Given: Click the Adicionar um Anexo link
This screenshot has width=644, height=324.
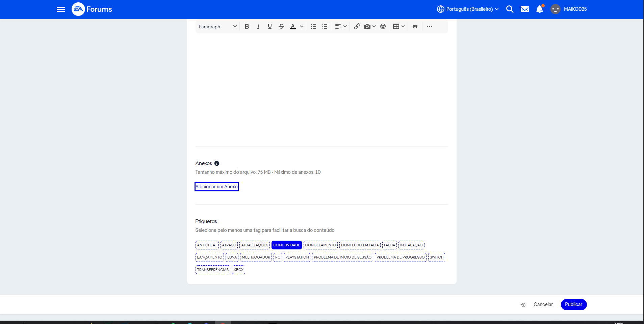Looking at the screenshot, I should tap(216, 187).
